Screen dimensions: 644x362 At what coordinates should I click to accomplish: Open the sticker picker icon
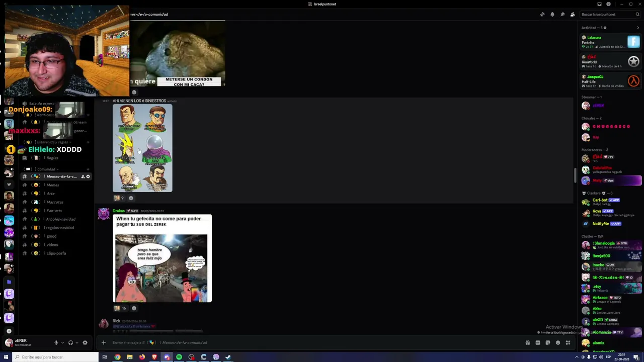tap(547, 343)
